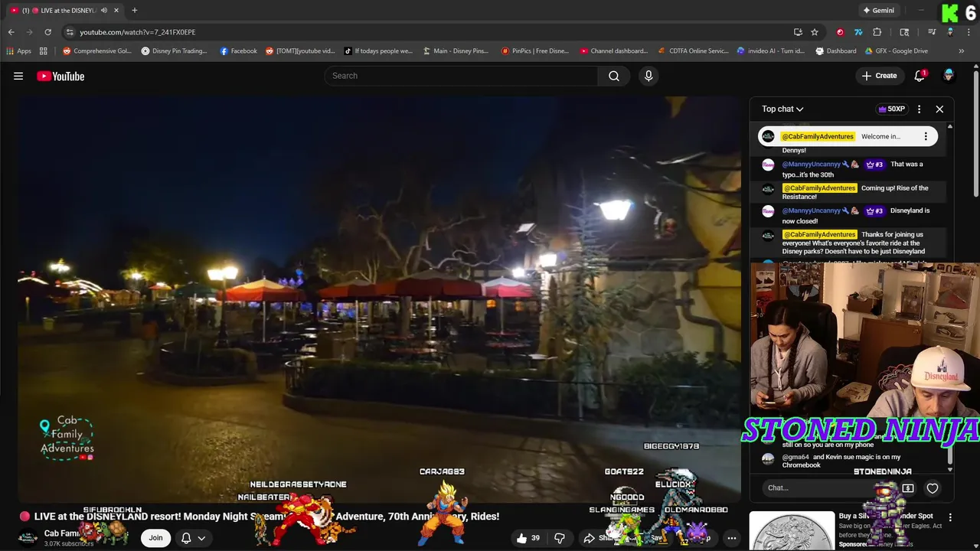The image size is (980, 551).
Task: View site information icon in address bar
Action: click(x=70, y=32)
